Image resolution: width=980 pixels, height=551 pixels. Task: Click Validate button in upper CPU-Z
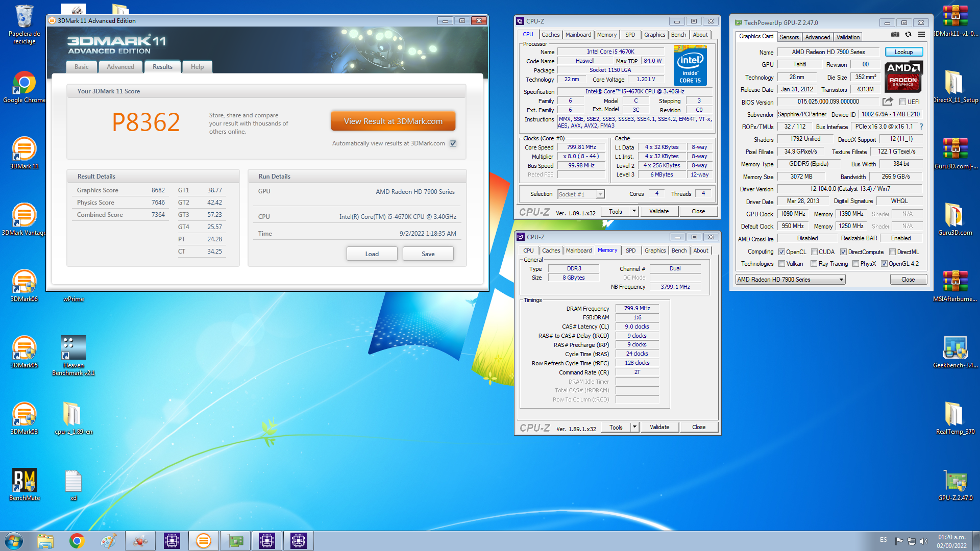tap(659, 211)
